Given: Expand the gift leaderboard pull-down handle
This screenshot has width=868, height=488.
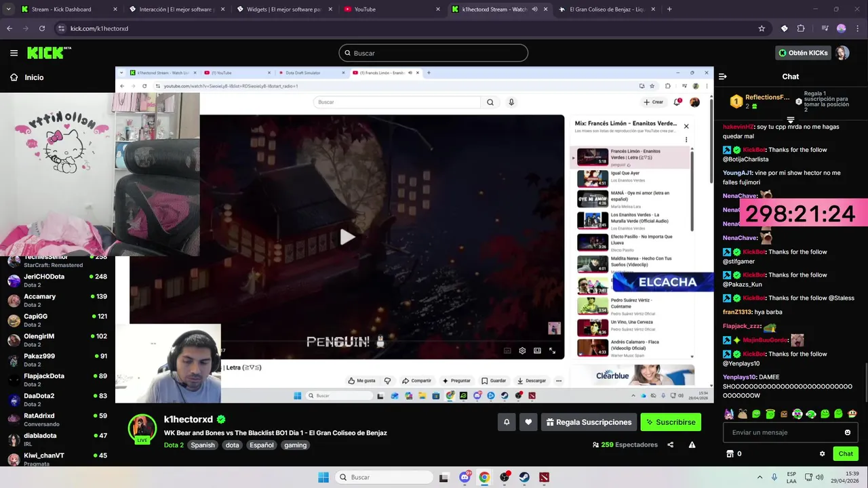Looking at the screenshot, I should click(x=790, y=120).
